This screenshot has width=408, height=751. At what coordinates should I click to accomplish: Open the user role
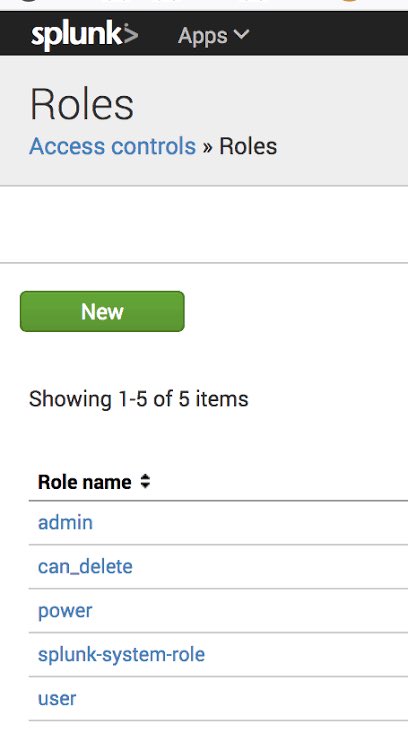57,699
